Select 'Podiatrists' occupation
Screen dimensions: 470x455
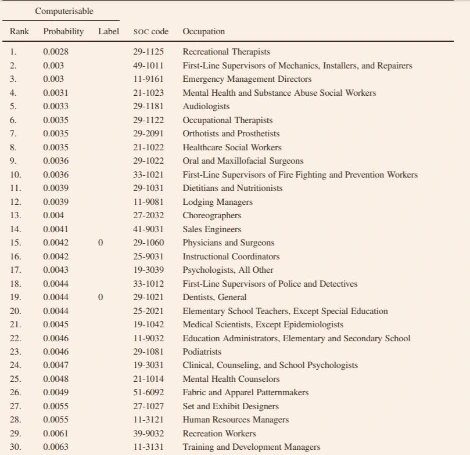tap(202, 352)
